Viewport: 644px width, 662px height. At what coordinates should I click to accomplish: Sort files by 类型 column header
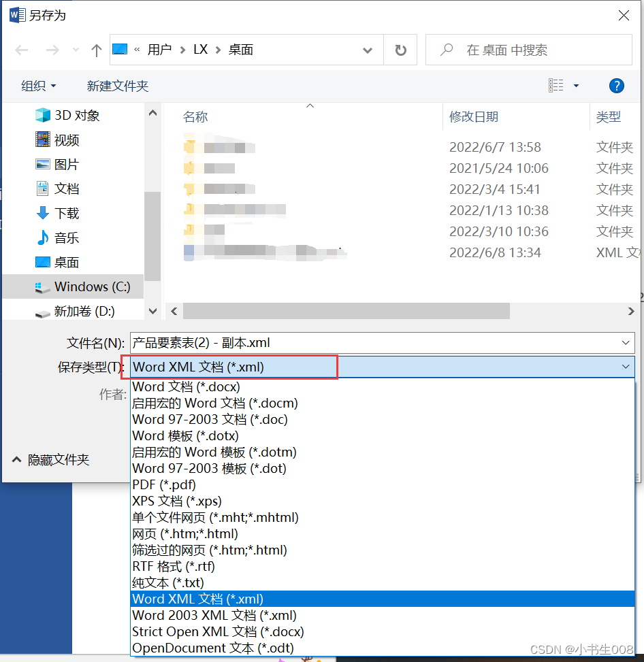609,116
